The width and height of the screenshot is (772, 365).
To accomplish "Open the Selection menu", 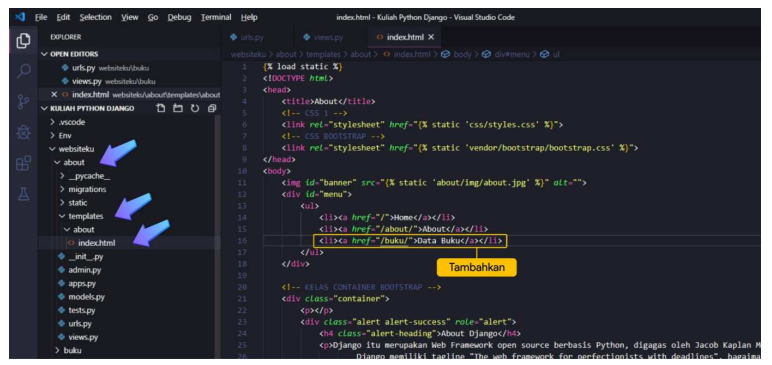I will click(96, 17).
